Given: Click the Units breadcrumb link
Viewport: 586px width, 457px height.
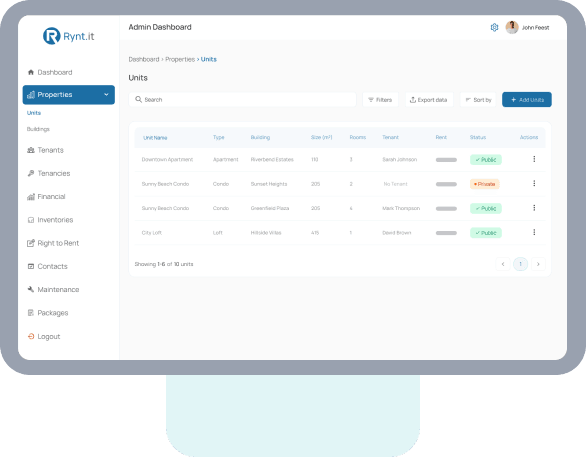Looking at the screenshot, I should click(209, 59).
